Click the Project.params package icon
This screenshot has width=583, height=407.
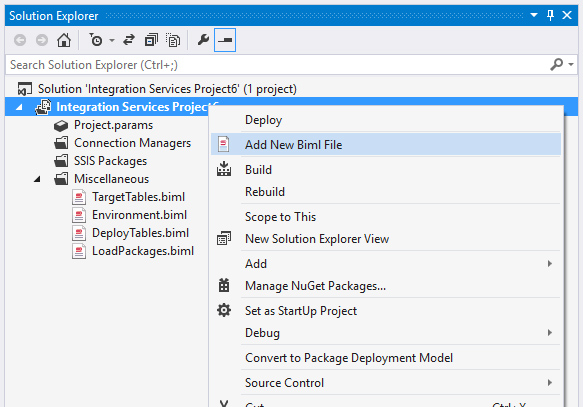tap(61, 126)
